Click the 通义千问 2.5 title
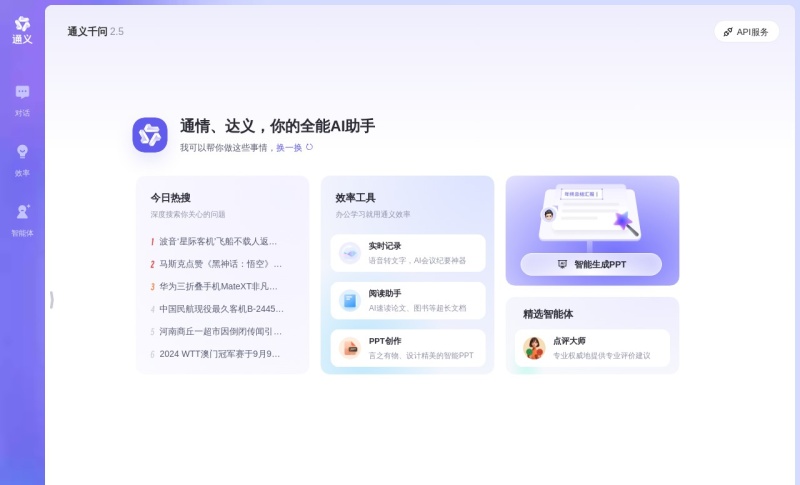 pos(95,32)
